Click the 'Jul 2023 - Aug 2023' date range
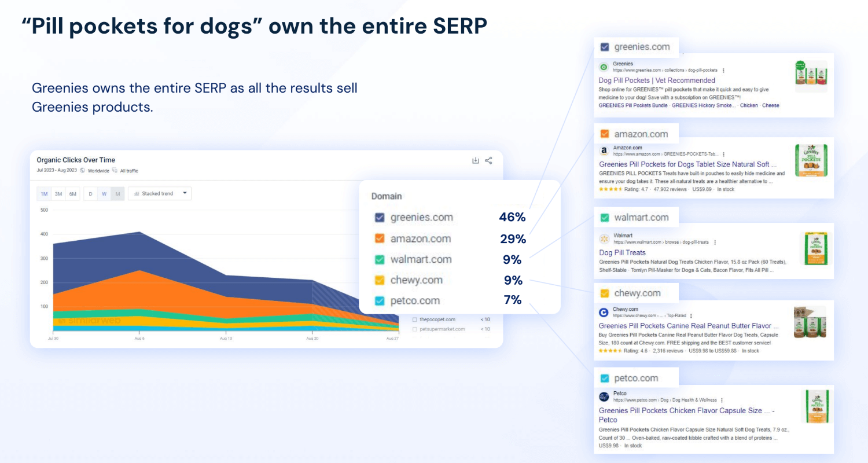Screen dimensions: 868x463 click(57, 171)
